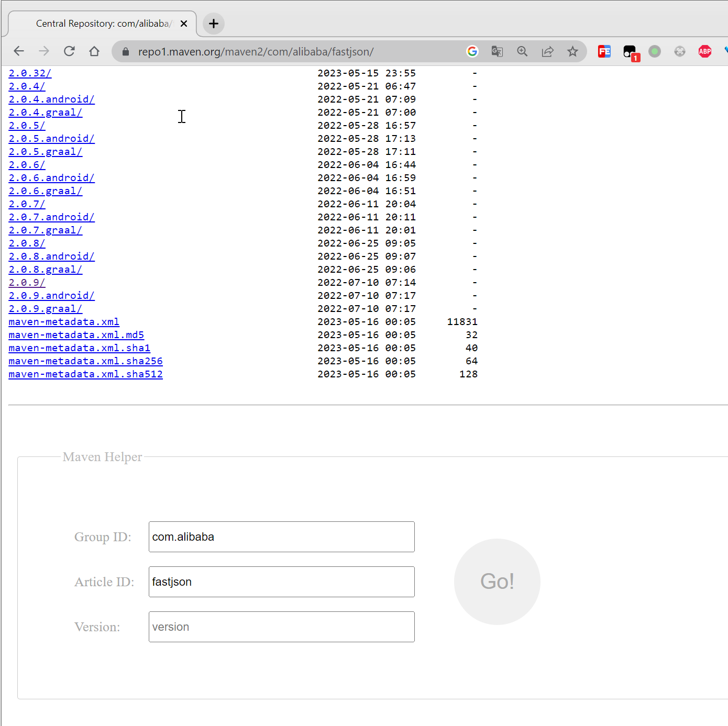Image resolution: width=728 pixels, height=726 pixels.
Task: Click the Version input field
Action: tap(282, 627)
